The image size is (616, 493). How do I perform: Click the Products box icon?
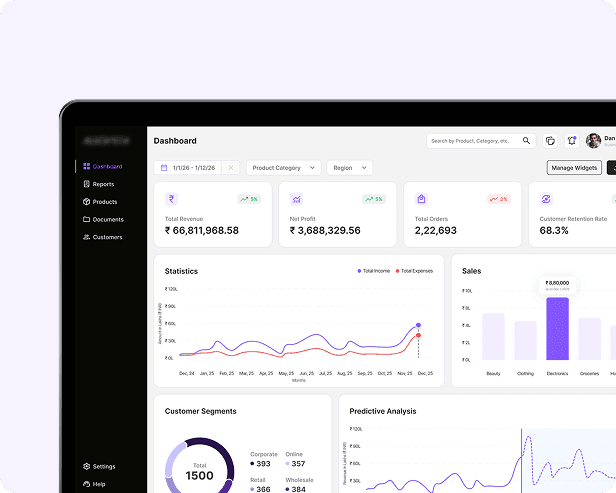pos(86,202)
